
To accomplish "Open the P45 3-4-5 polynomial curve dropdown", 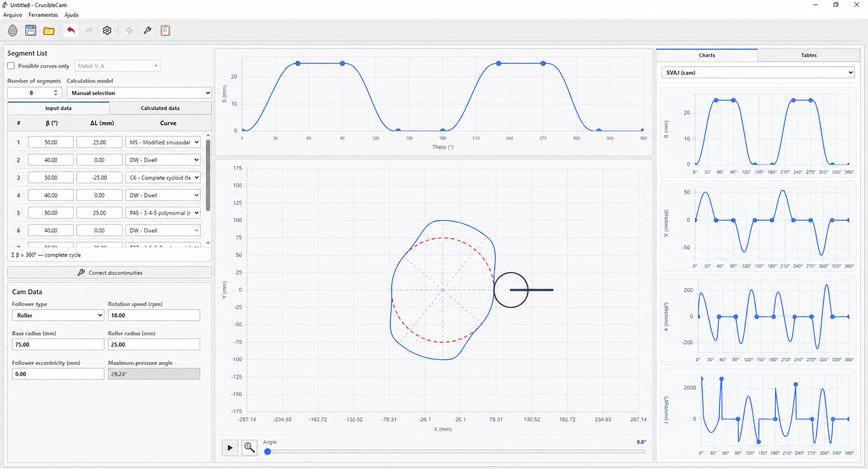I will [163, 213].
